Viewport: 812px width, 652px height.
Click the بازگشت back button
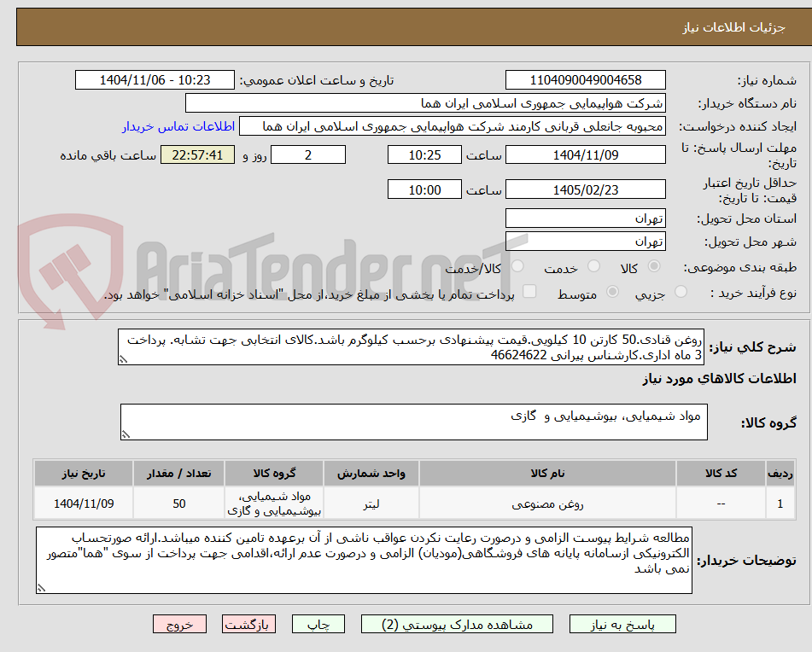pyautogui.click(x=248, y=624)
